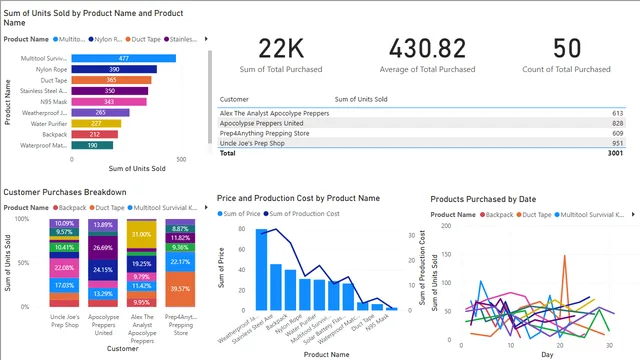Viewport: 640px width, 360px height.
Task: Click the tallest Weatherproof Jacket price bar
Action: pyautogui.click(x=261, y=269)
